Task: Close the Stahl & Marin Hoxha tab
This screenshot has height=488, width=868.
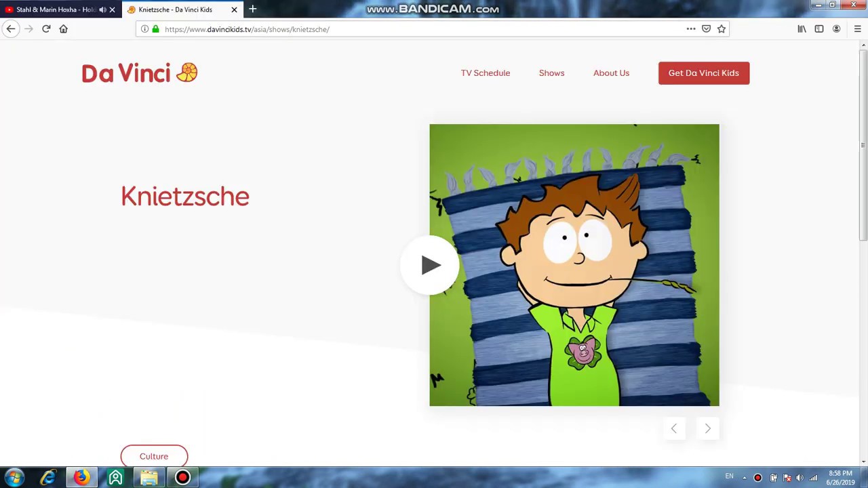Action: point(113,9)
